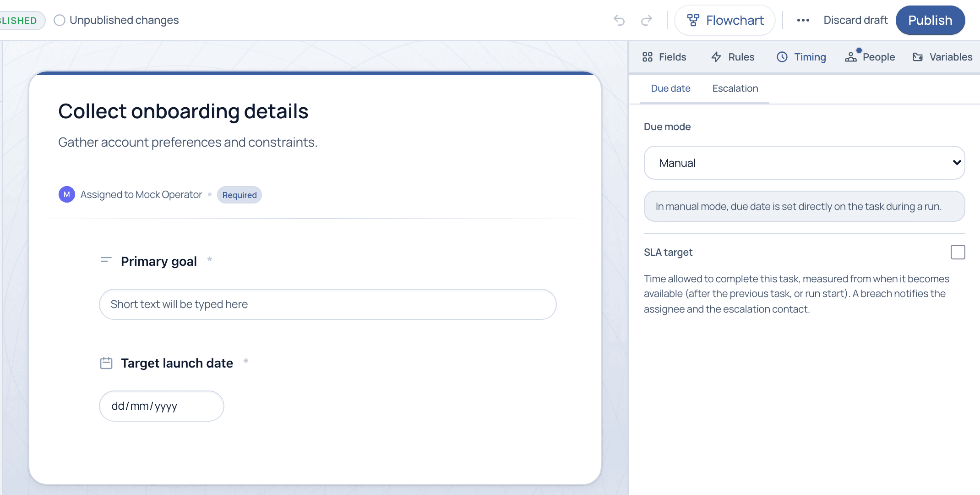The width and height of the screenshot is (980, 495).
Task: Click Assigned to Mock Operator text
Action: [x=141, y=194]
